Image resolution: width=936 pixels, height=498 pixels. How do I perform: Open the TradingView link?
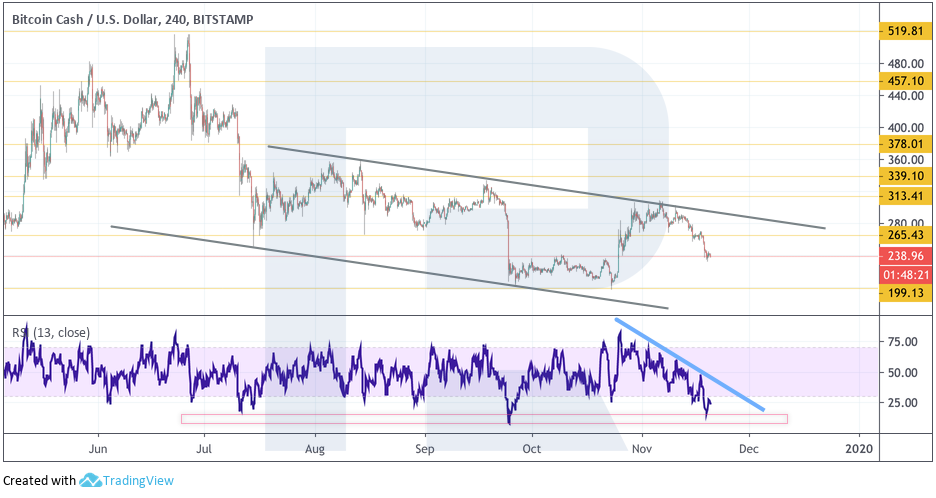click(138, 481)
